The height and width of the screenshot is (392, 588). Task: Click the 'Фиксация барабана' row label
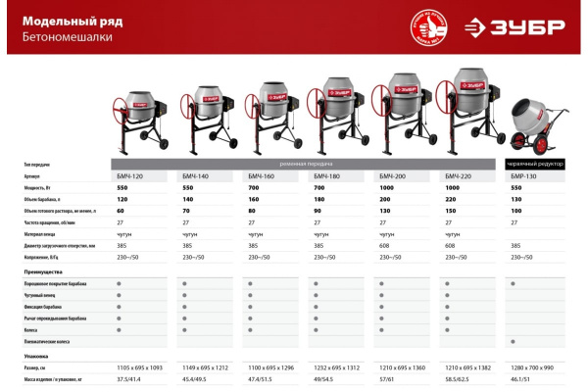(x=43, y=307)
